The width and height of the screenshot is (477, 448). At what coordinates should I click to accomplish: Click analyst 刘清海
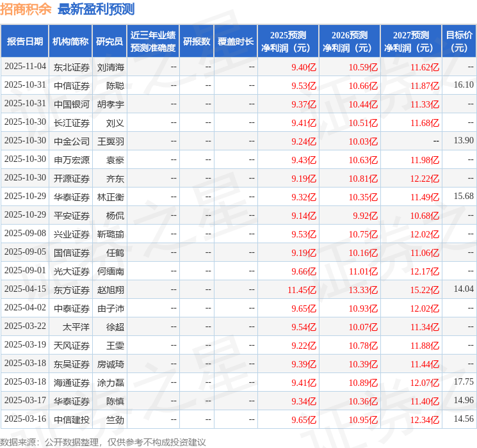tap(111, 67)
